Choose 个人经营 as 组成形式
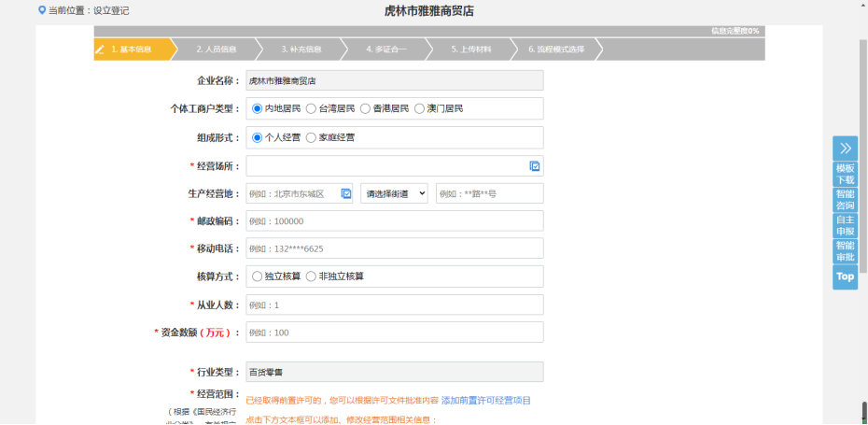 click(257, 137)
